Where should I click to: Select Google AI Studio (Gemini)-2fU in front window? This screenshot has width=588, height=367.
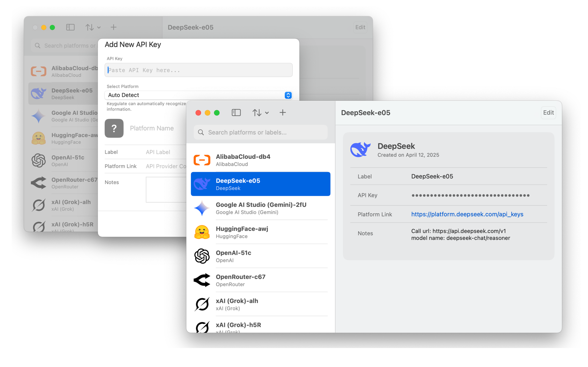(x=261, y=208)
